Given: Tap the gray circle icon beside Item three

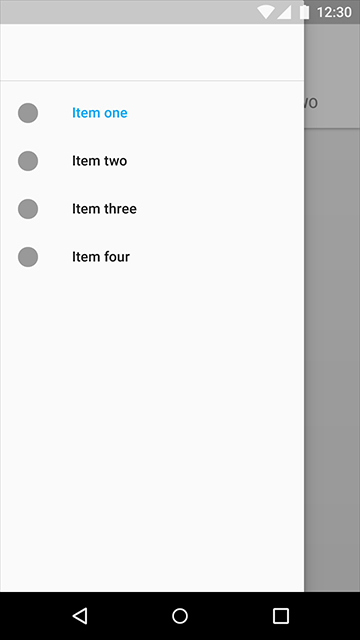Looking at the screenshot, I should point(28,209).
